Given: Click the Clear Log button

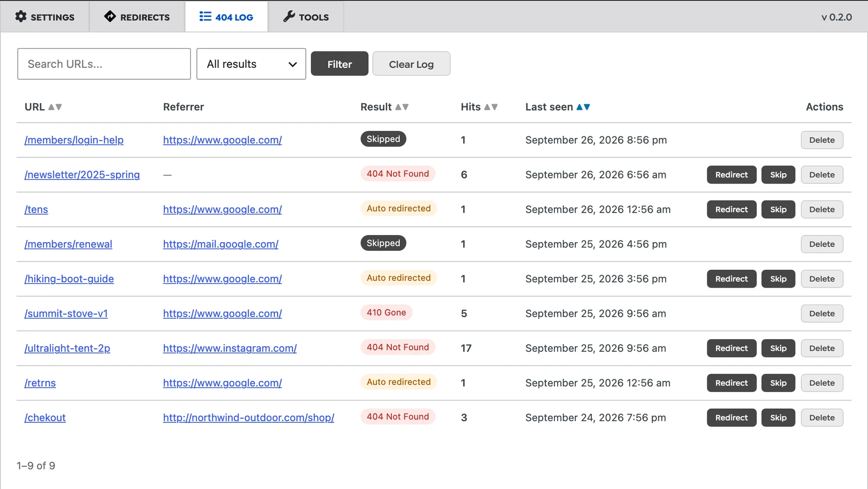Looking at the screenshot, I should pyautogui.click(x=411, y=64).
